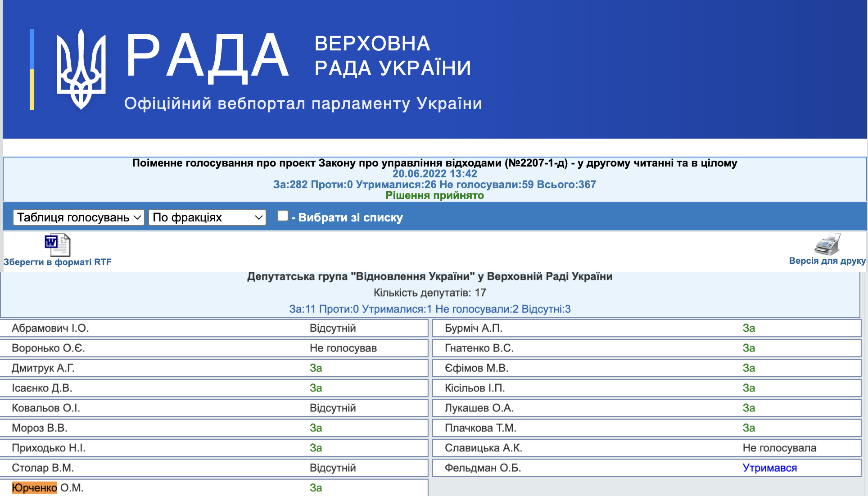This screenshot has width=868, height=496.
Task: Click deputy name 'Ісаєнко Д.В.'
Action: pos(42,388)
